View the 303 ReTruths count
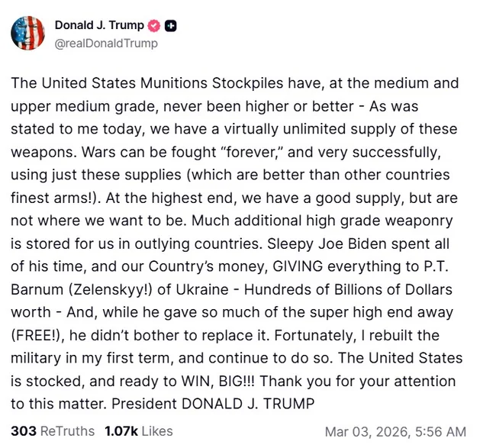Viewport: 480px width, 448px height. pyautogui.click(x=23, y=431)
